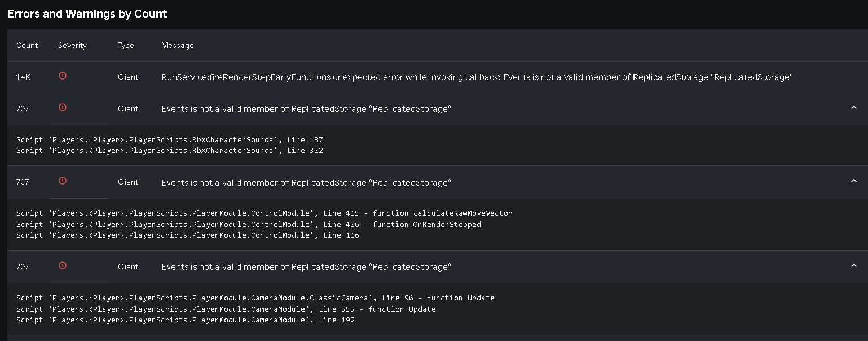Click the Client type of the ClassicCamera entry
This screenshot has width=868, height=341.
click(128, 266)
